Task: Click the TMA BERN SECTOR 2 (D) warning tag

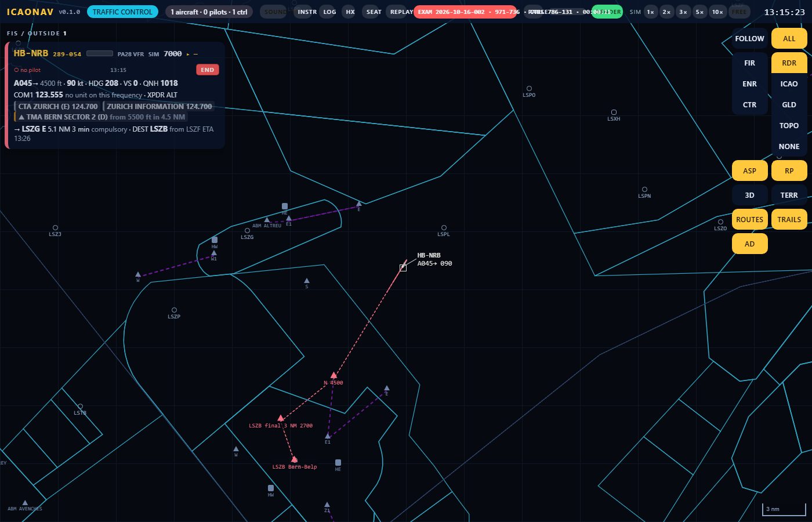Action: (100, 117)
